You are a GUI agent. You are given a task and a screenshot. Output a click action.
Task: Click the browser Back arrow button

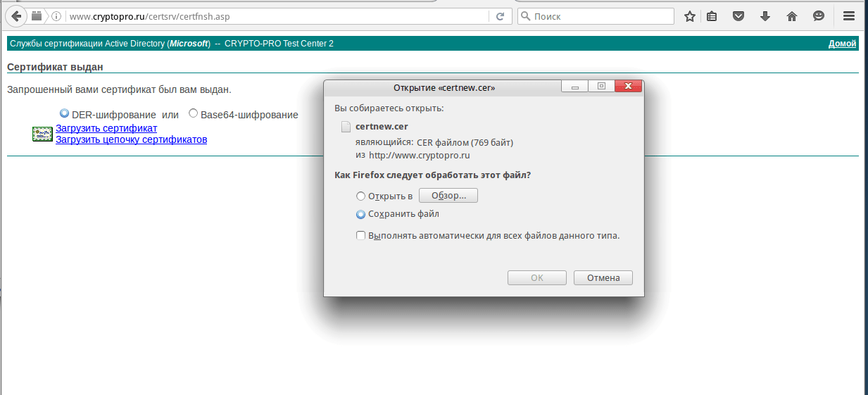point(16,16)
